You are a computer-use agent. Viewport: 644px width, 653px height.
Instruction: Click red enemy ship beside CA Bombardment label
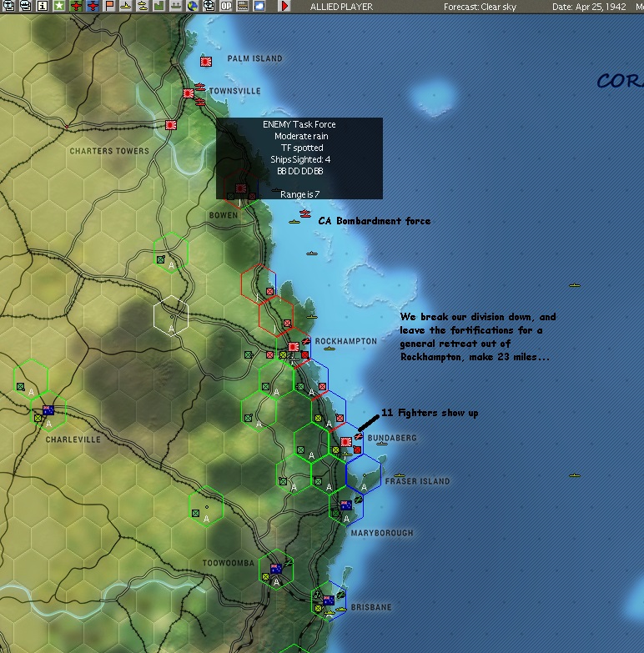point(305,214)
